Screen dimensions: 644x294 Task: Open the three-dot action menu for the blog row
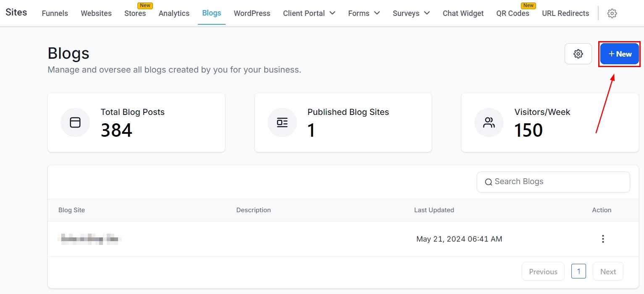point(603,239)
